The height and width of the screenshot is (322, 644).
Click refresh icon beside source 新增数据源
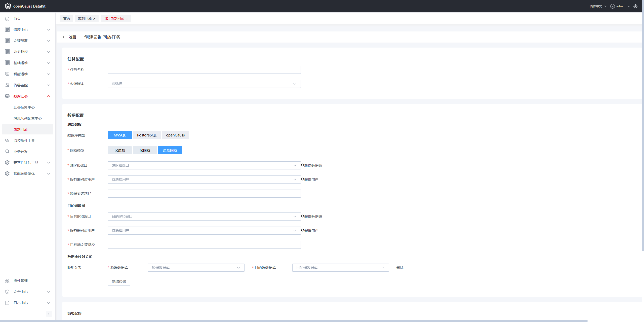click(303, 165)
